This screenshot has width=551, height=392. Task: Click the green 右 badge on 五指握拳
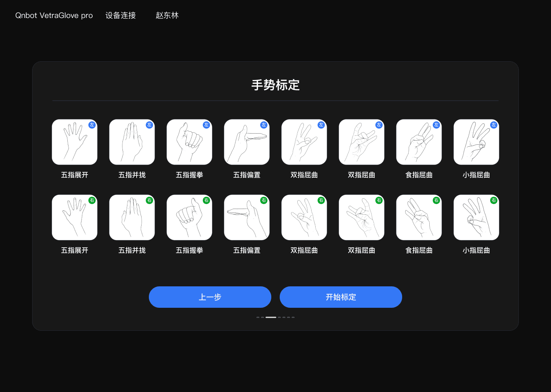(x=207, y=200)
